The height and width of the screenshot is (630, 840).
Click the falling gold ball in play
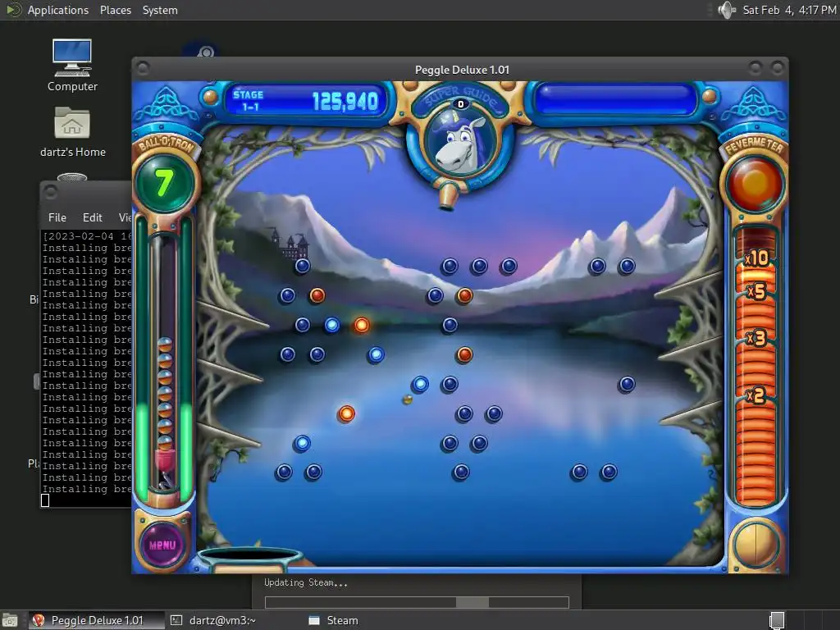(x=407, y=399)
